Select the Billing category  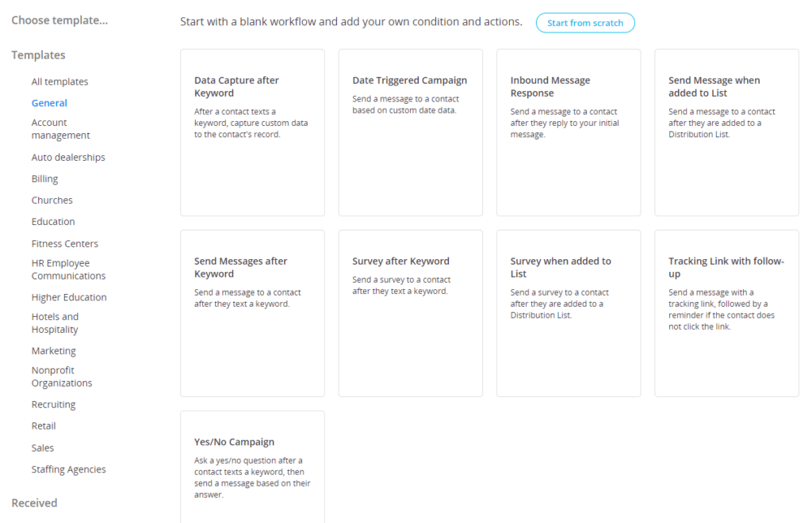[44, 179]
